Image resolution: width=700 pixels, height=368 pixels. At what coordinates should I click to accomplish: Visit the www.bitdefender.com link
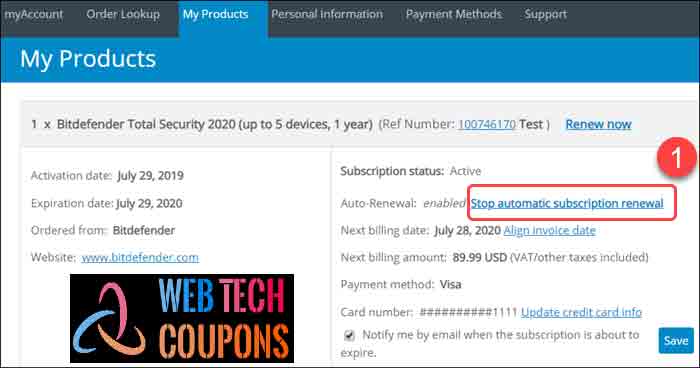(x=140, y=258)
